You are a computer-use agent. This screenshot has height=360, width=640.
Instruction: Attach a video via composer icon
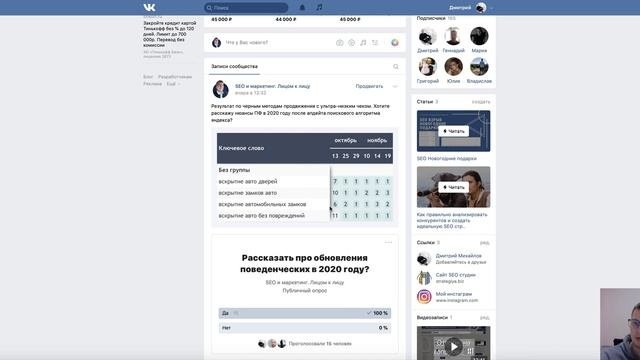click(x=351, y=42)
